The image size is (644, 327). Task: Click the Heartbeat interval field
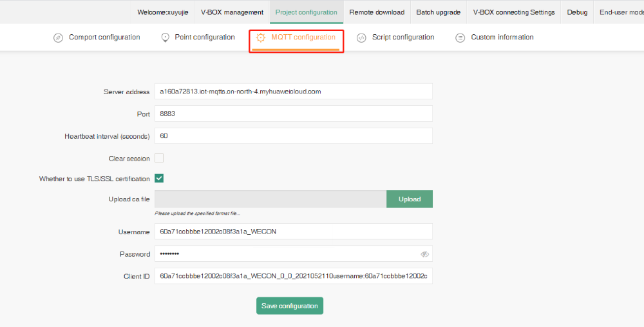tap(293, 136)
